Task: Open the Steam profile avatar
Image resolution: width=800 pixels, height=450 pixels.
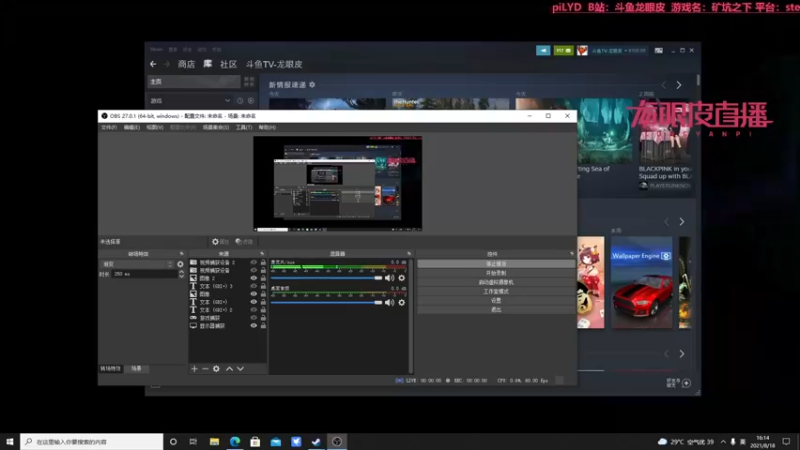Action: [x=582, y=51]
